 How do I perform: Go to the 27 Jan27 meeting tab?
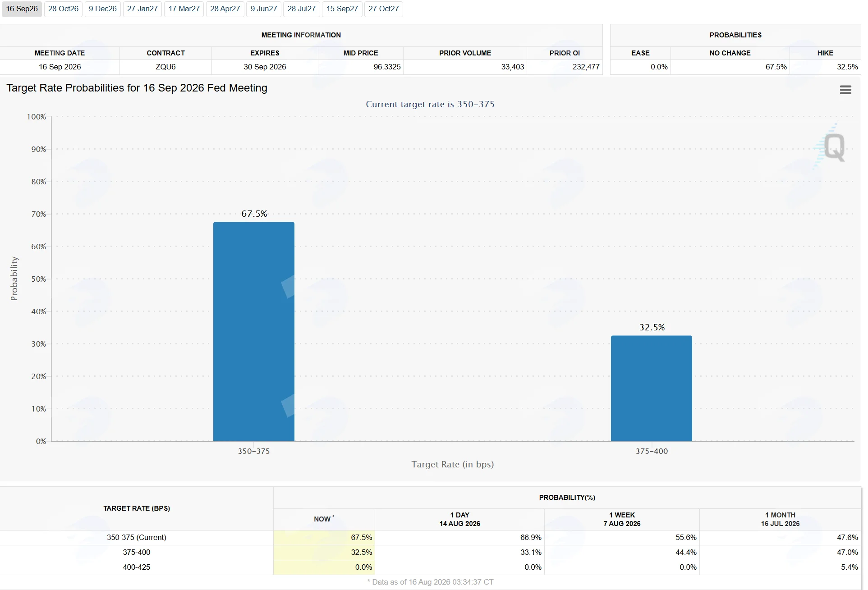[x=142, y=9]
